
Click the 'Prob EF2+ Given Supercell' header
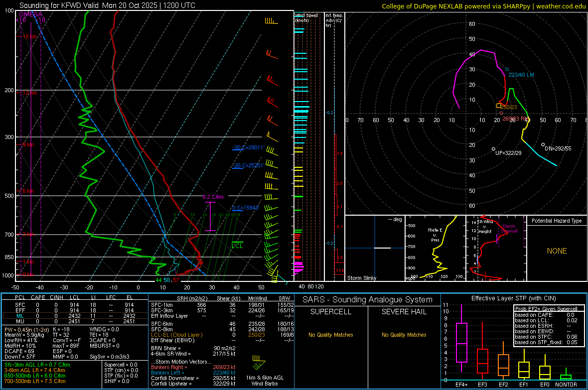(546, 309)
